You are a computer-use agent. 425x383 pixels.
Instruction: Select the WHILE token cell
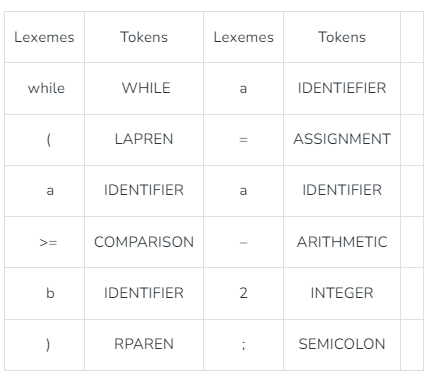(x=144, y=88)
